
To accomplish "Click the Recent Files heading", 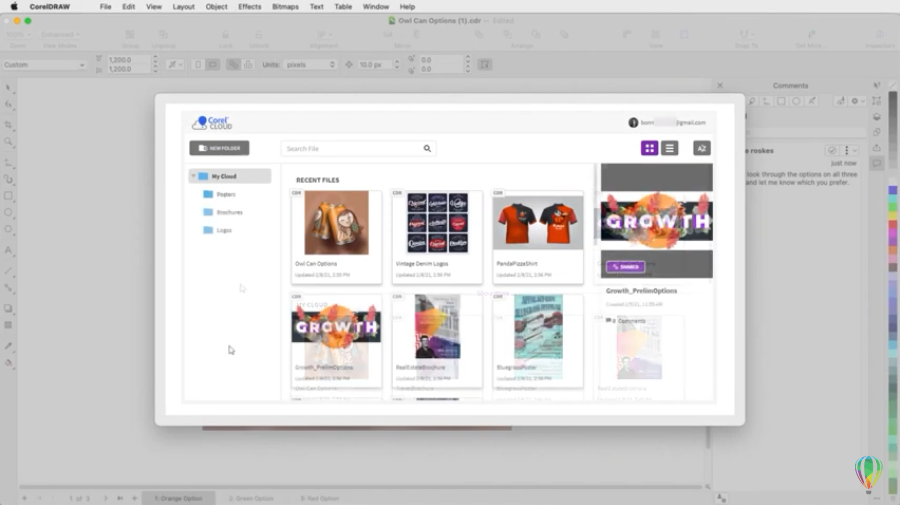I will [x=317, y=180].
